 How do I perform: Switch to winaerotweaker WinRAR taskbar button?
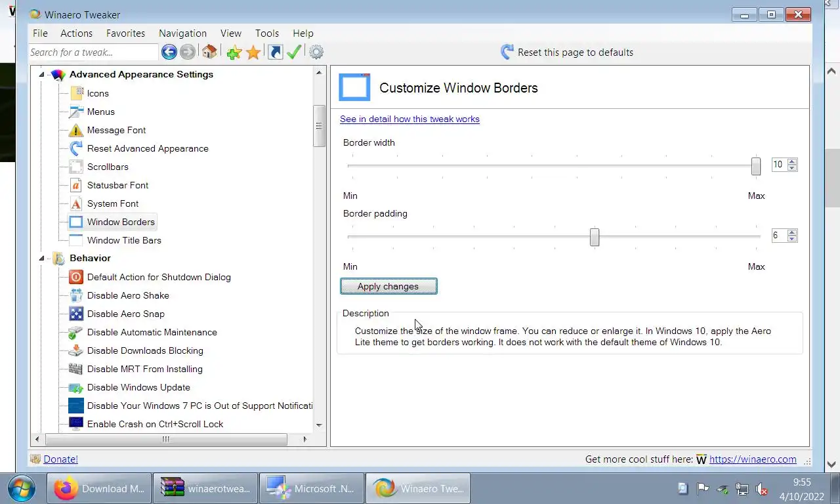point(205,488)
